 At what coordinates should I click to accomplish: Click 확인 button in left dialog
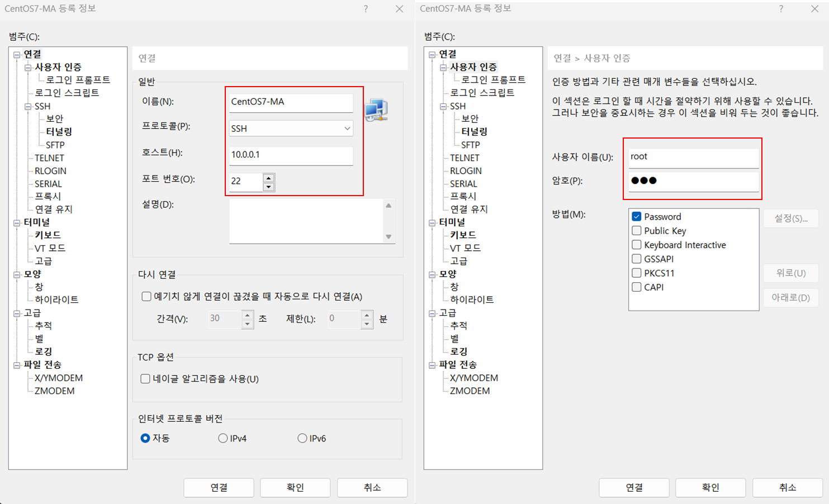[x=295, y=487]
